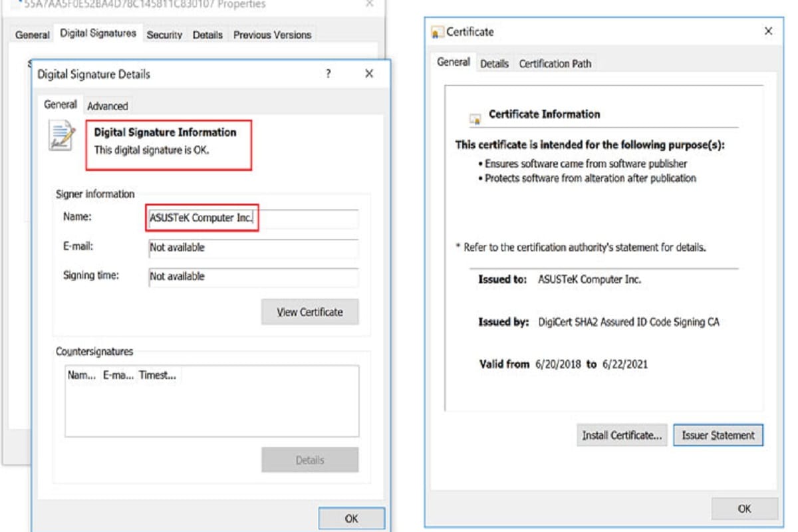Click 'Issued to: ASUSTeK Computer Inc.' value
Viewport: 798px width, 532px height.
coord(589,279)
